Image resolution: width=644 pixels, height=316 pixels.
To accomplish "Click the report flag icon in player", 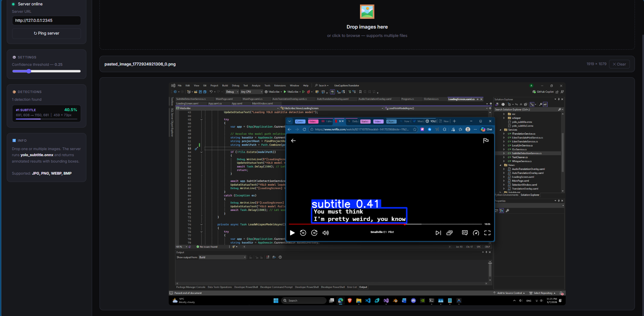I will click(x=486, y=141).
